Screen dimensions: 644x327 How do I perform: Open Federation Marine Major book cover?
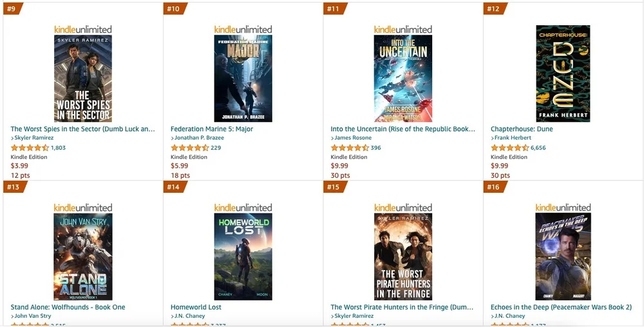[x=243, y=78]
